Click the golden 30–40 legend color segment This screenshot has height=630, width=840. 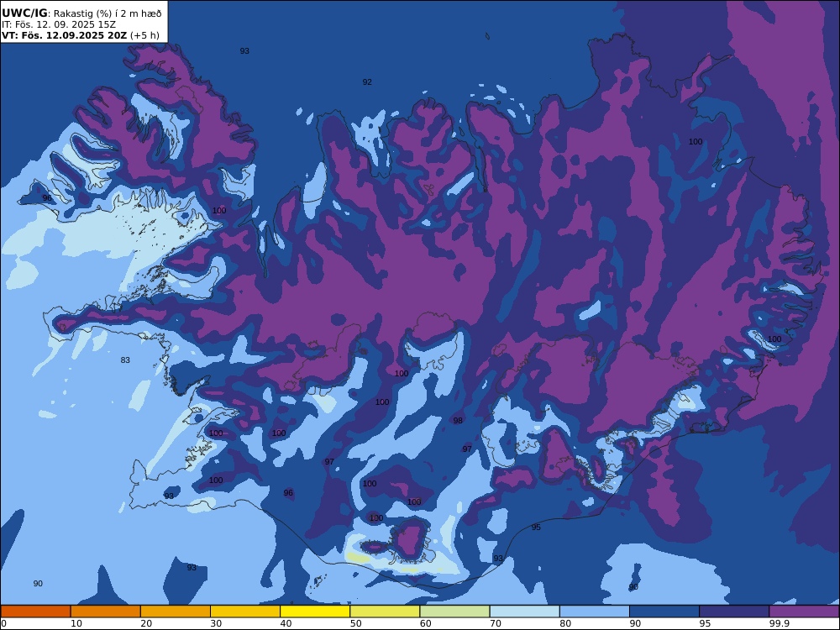245,612
